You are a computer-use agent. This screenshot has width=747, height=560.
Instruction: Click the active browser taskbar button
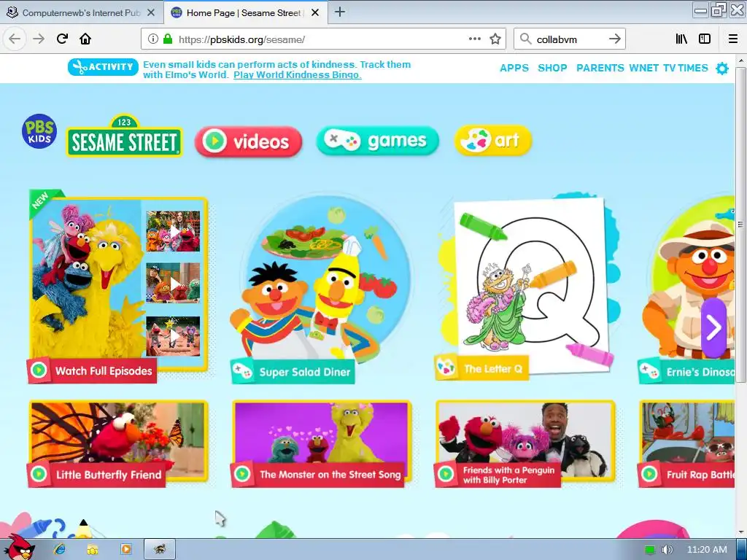point(160,549)
